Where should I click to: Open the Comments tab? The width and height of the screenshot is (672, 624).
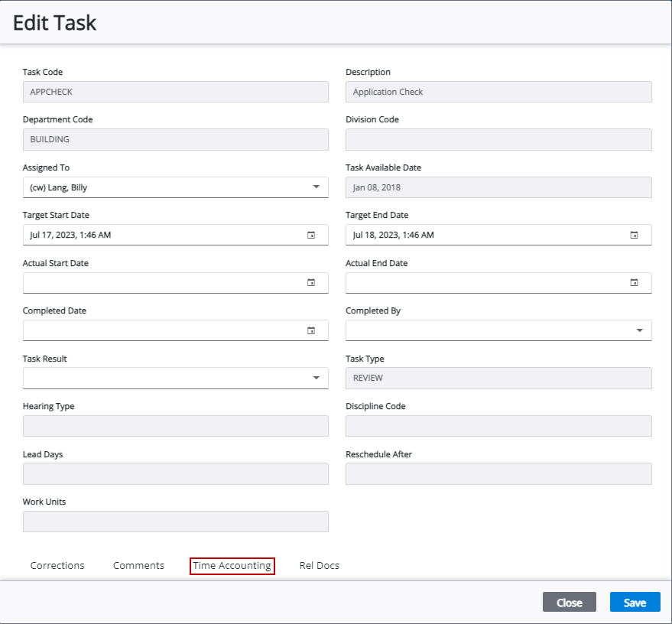pyautogui.click(x=138, y=565)
